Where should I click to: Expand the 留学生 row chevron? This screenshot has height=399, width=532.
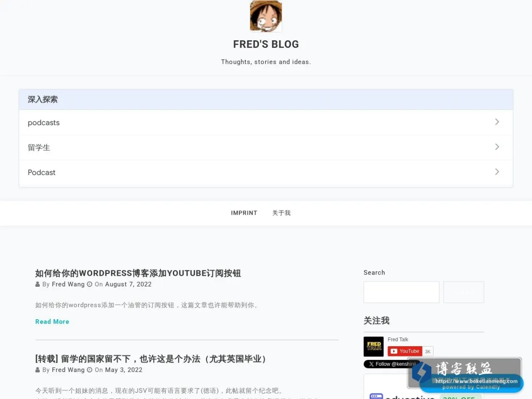[x=497, y=147]
